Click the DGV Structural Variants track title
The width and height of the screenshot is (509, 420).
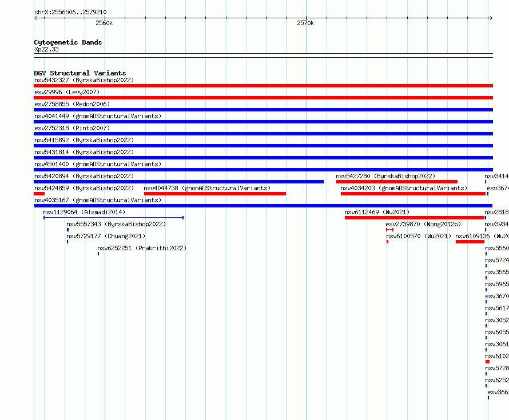[x=80, y=73]
